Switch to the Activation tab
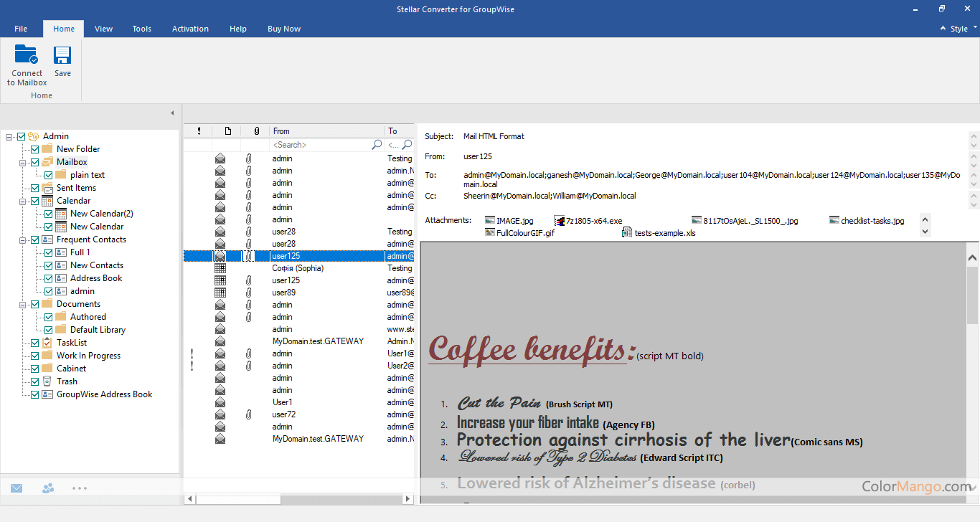 pos(190,29)
